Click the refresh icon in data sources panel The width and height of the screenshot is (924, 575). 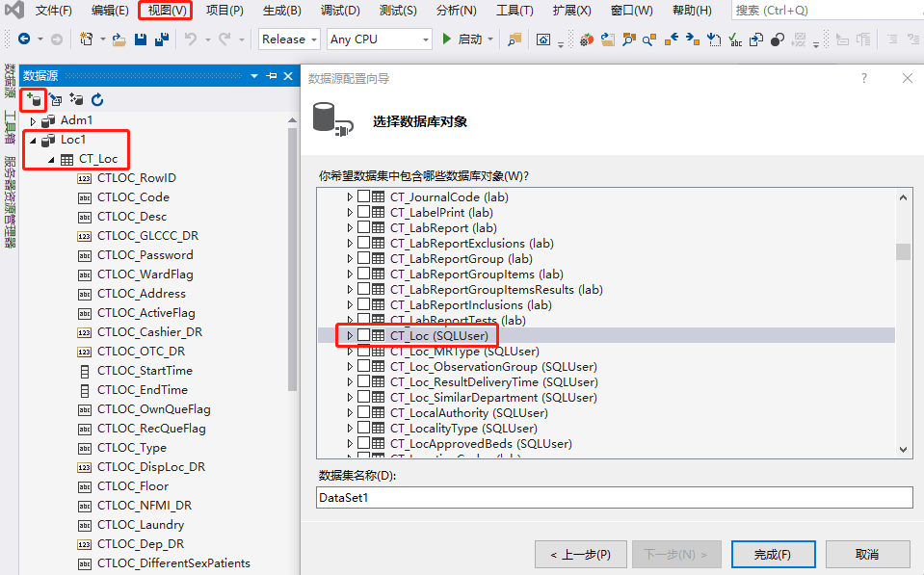[97, 99]
